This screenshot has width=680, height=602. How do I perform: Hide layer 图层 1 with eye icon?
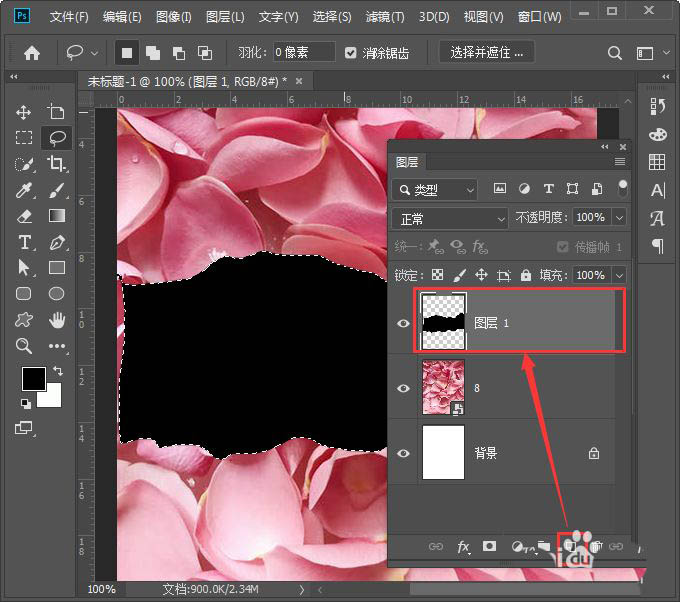(403, 323)
